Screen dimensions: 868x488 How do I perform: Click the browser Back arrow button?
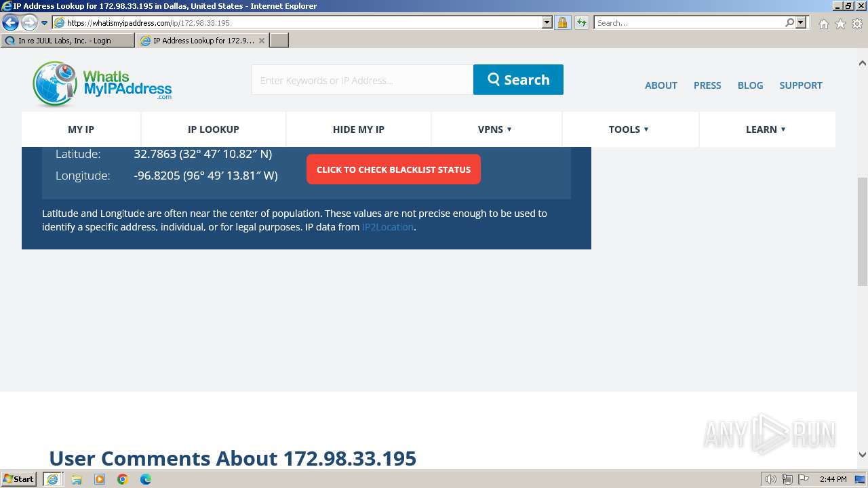[11, 23]
